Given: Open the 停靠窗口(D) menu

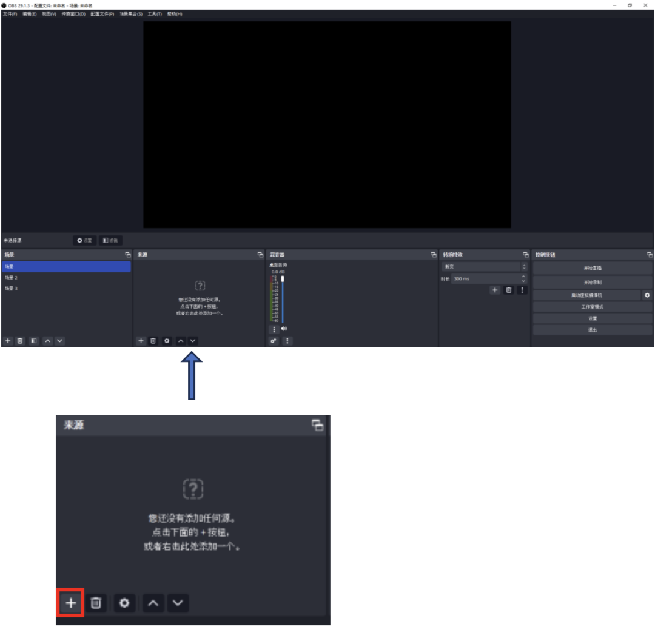Looking at the screenshot, I should pyautogui.click(x=73, y=14).
